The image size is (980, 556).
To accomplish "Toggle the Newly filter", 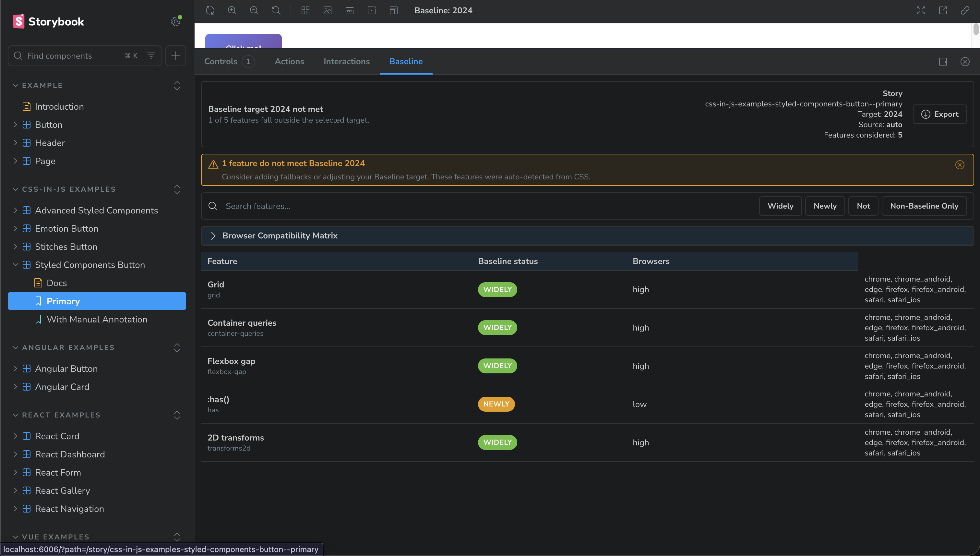I will point(825,206).
